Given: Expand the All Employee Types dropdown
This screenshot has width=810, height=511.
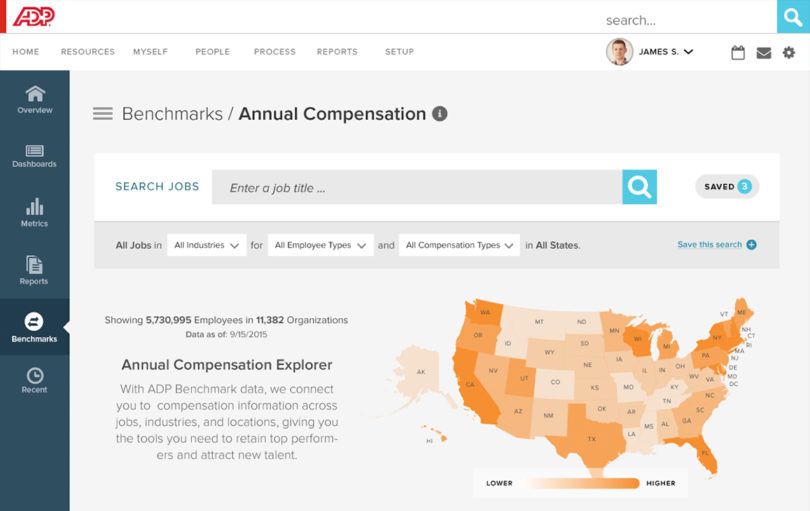Looking at the screenshot, I should (x=320, y=245).
